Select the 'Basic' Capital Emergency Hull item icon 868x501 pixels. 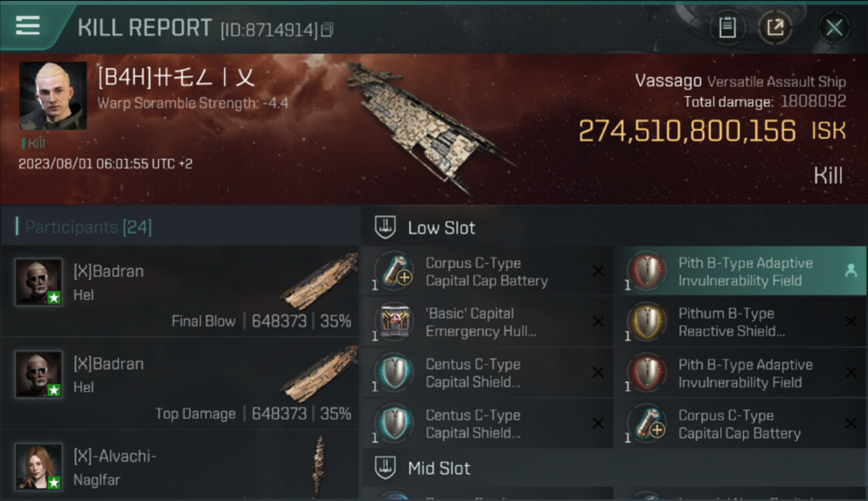[395, 322]
